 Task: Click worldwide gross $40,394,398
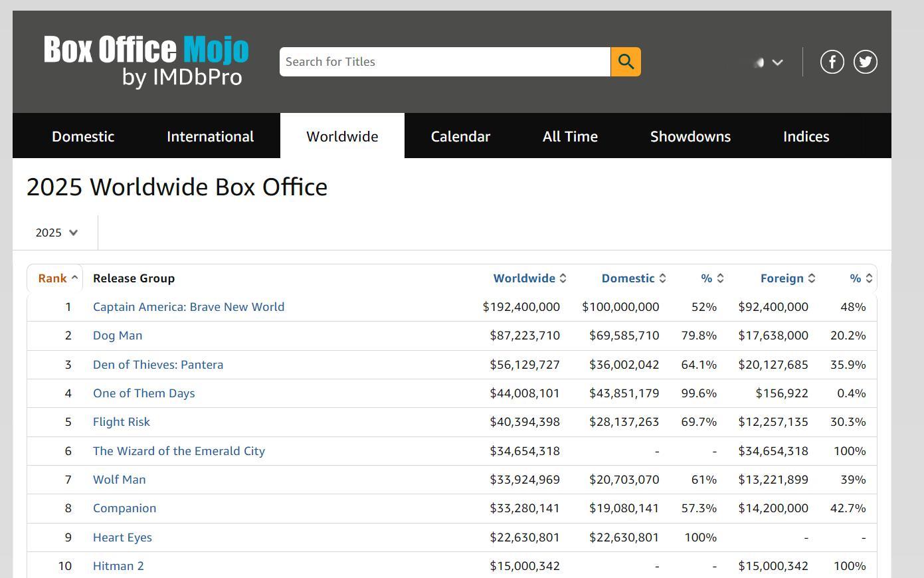[x=525, y=422]
